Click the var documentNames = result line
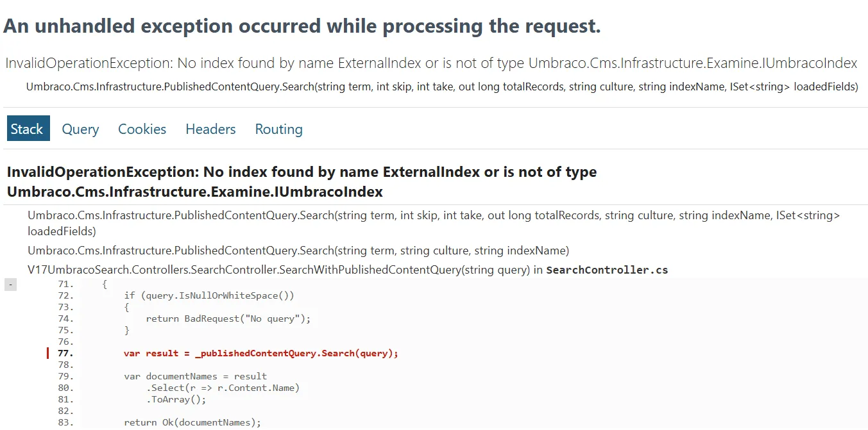Viewport: 868px width, 430px height. (x=195, y=376)
